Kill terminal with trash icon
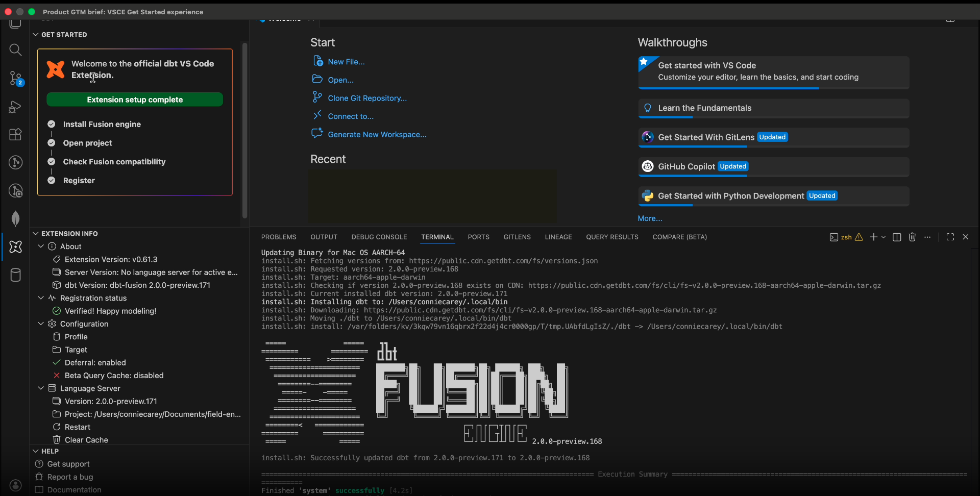Viewport: 980px width, 496px height. click(x=912, y=237)
